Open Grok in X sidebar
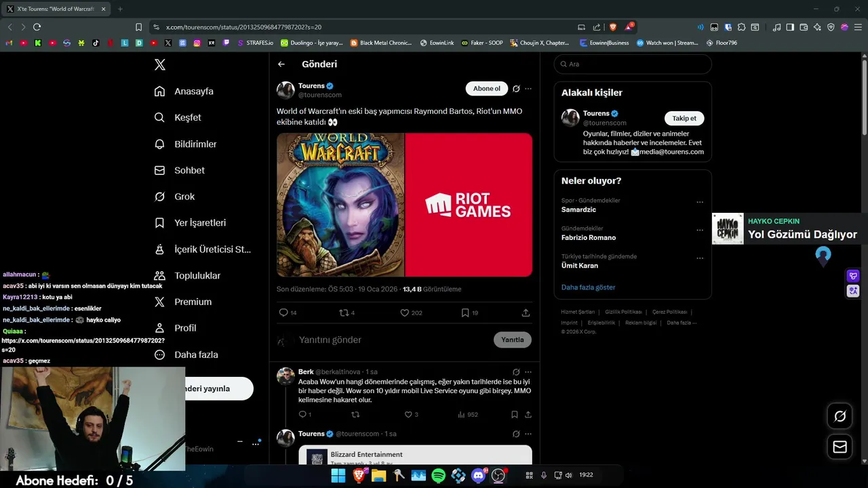The width and height of the screenshot is (868, 488). [x=174, y=197]
